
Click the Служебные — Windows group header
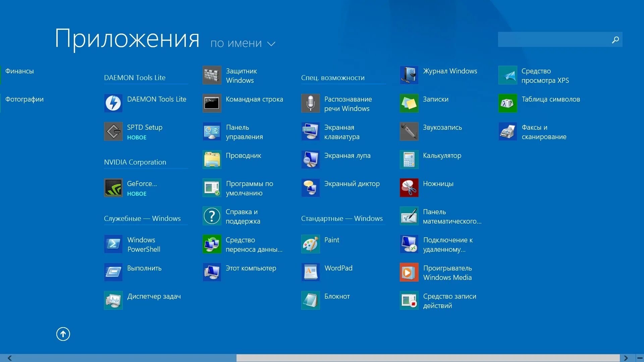coord(142,219)
